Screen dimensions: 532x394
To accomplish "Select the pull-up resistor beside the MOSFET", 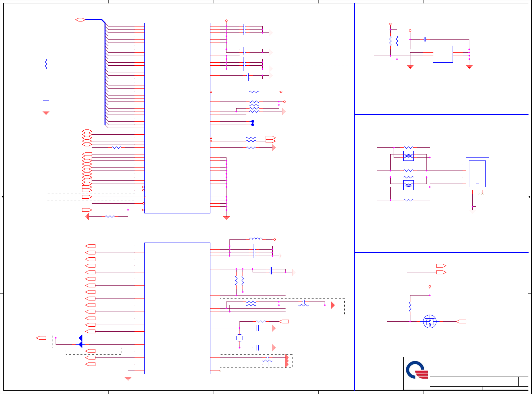I will [x=410, y=307].
